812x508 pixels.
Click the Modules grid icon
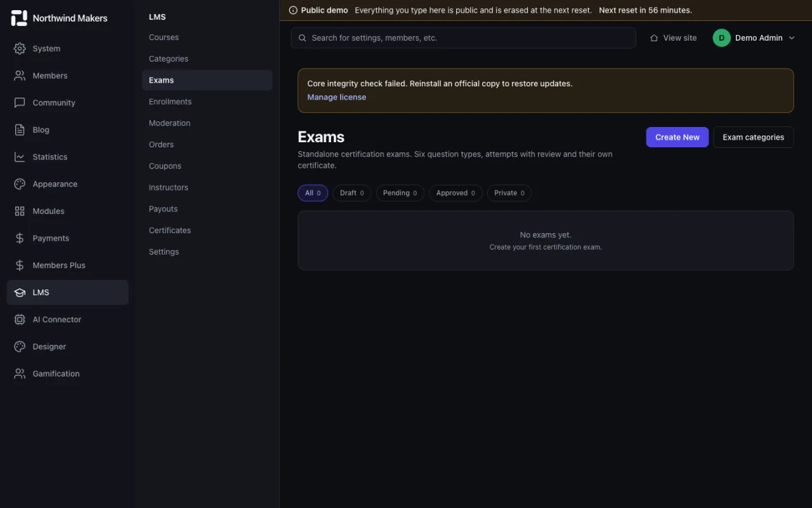20,211
